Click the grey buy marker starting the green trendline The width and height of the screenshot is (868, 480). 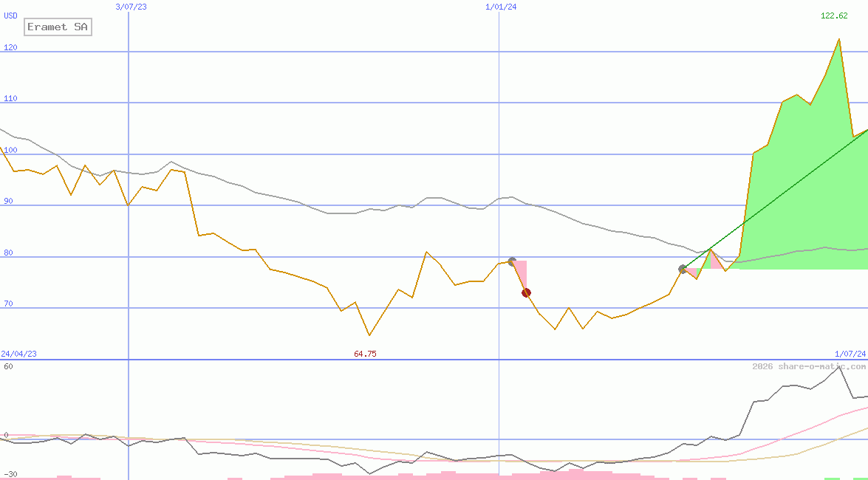683,269
